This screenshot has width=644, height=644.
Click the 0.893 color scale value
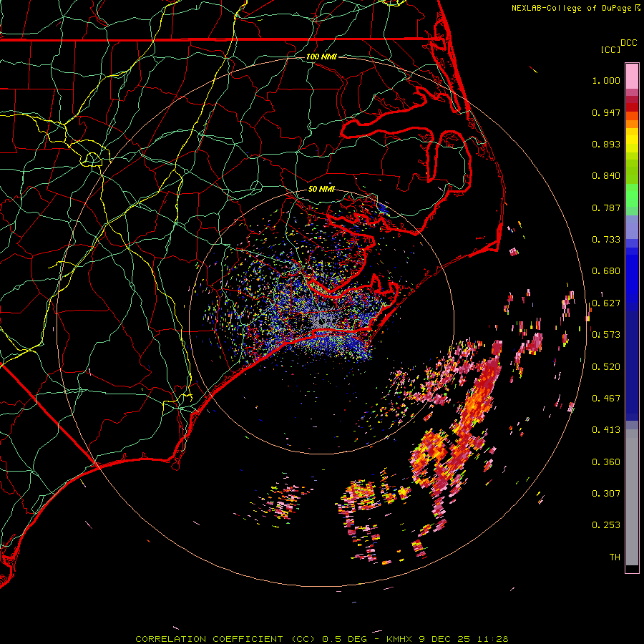(606, 144)
